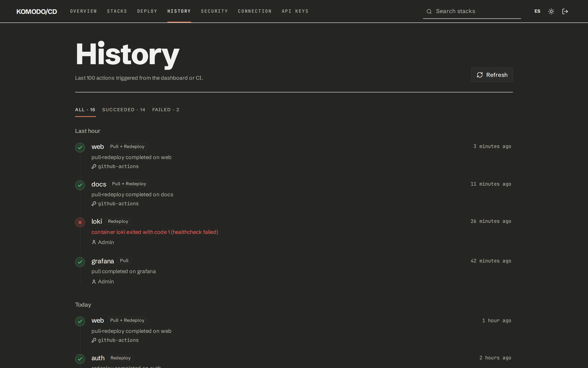Click the '42 minutes ago' timestamp
This screenshot has width=588, height=368.
tap(491, 261)
